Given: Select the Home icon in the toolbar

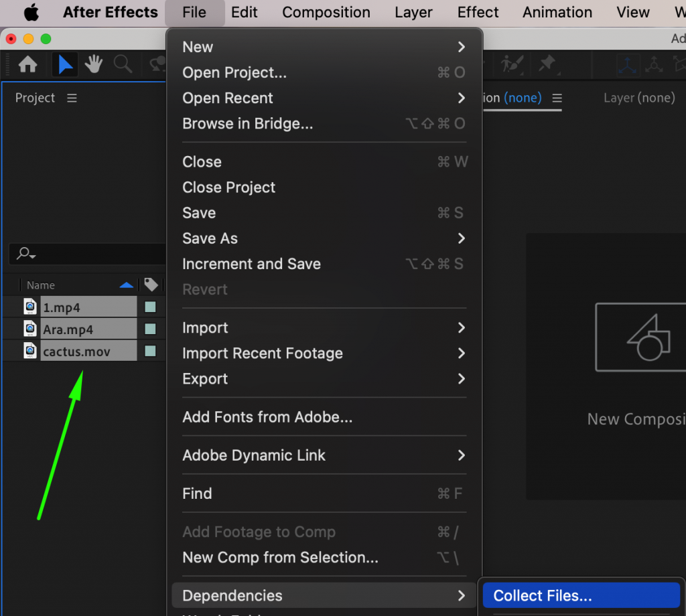Looking at the screenshot, I should [27, 64].
